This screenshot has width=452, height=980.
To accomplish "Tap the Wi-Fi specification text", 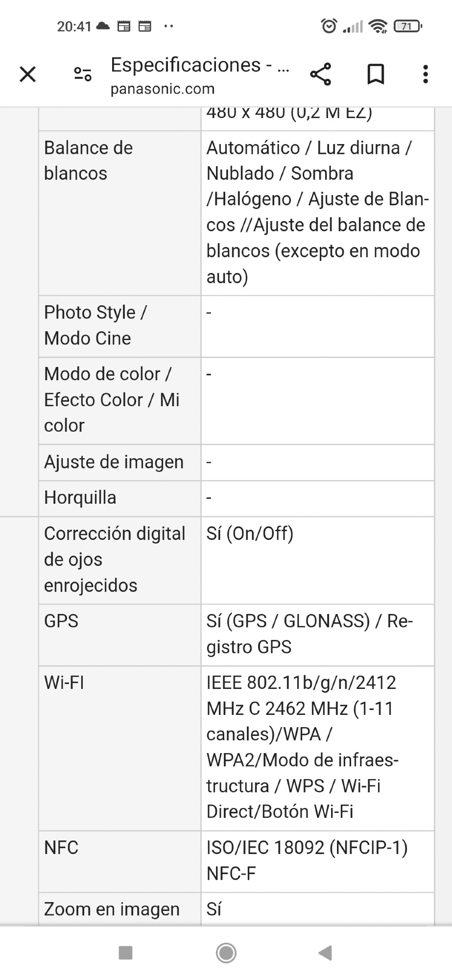I will 303,747.
